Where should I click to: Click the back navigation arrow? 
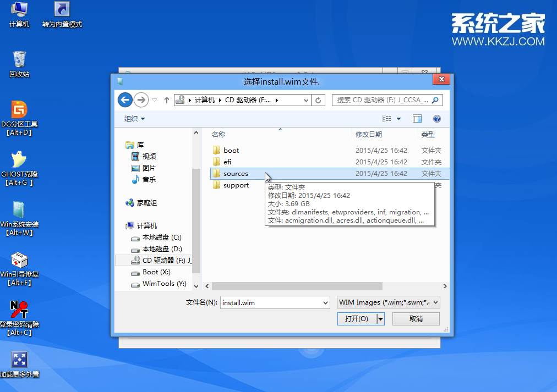coord(125,100)
